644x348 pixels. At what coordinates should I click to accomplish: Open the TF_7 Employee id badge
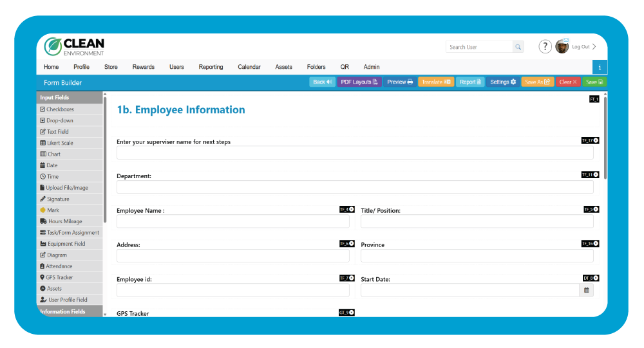click(346, 279)
